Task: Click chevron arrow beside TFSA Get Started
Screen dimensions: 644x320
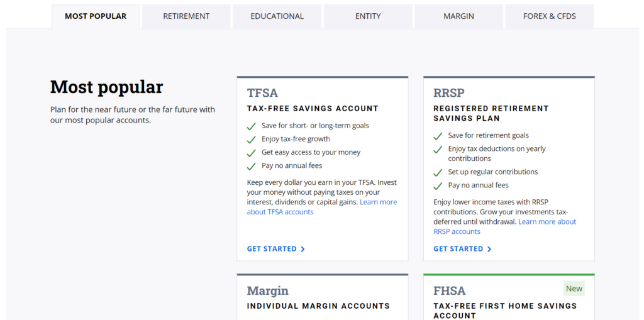Action: click(303, 250)
